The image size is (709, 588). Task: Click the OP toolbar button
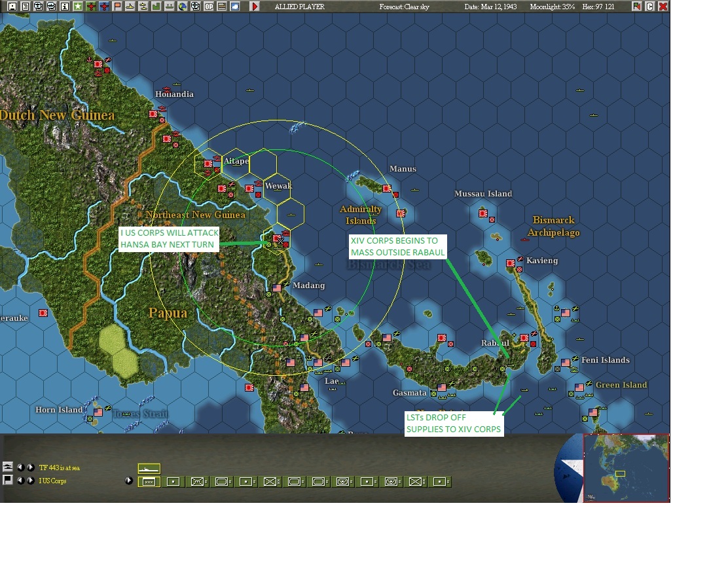click(209, 7)
